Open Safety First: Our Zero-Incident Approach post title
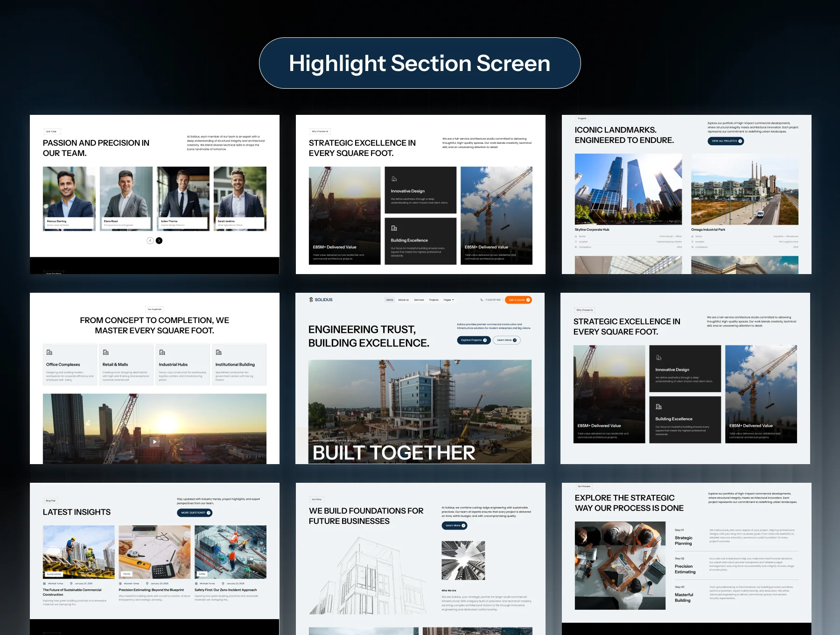The height and width of the screenshot is (635, 840). point(225,590)
